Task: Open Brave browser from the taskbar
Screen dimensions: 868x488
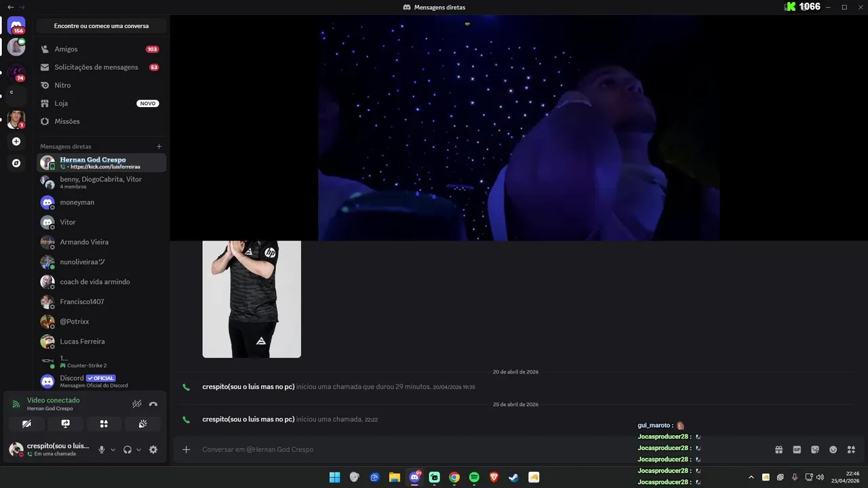Action: (x=494, y=477)
